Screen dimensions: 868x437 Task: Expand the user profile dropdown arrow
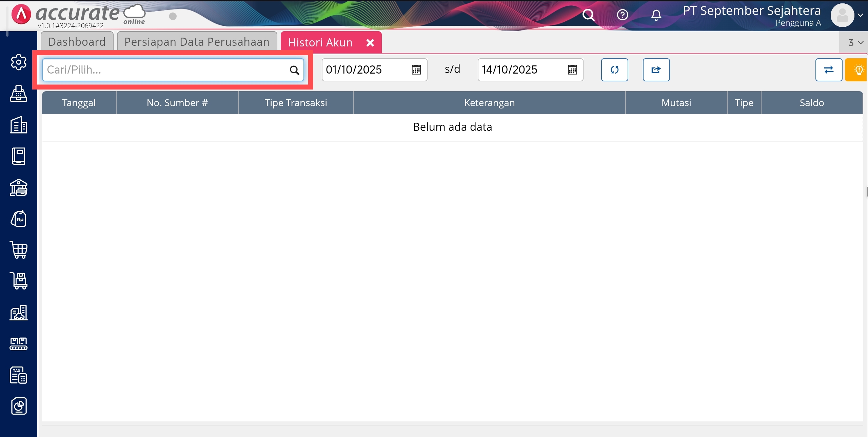860,15
